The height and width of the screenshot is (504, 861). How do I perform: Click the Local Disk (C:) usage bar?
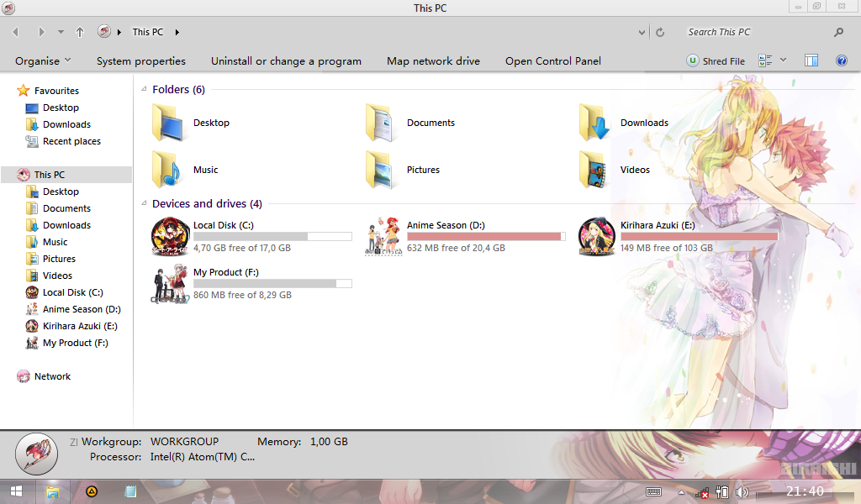pyautogui.click(x=272, y=236)
